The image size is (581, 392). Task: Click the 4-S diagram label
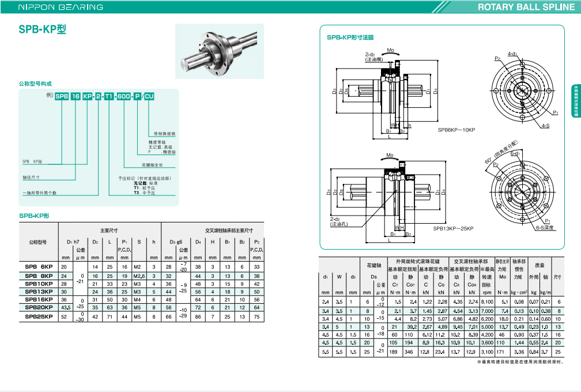[x=545, y=126]
